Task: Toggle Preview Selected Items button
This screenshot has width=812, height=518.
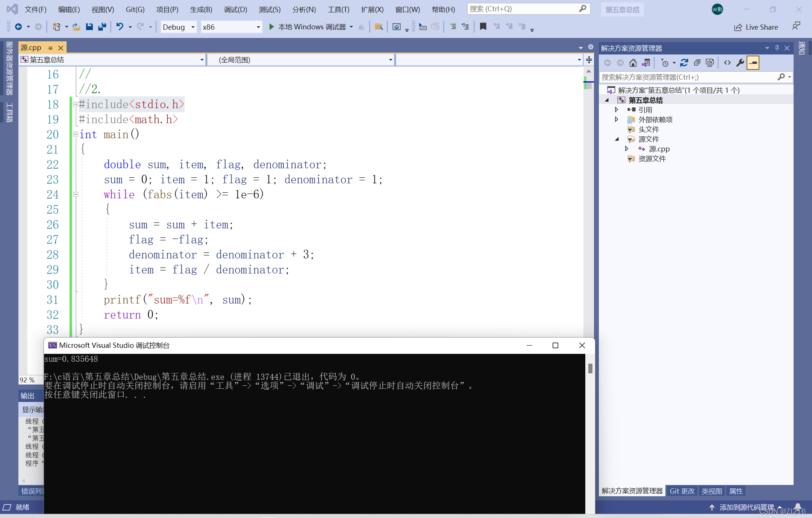Action: click(753, 63)
